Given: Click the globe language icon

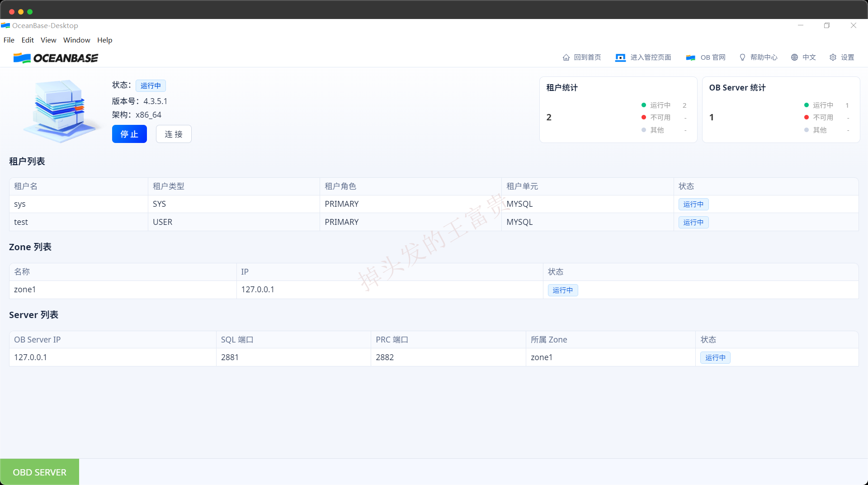Looking at the screenshot, I should point(794,57).
